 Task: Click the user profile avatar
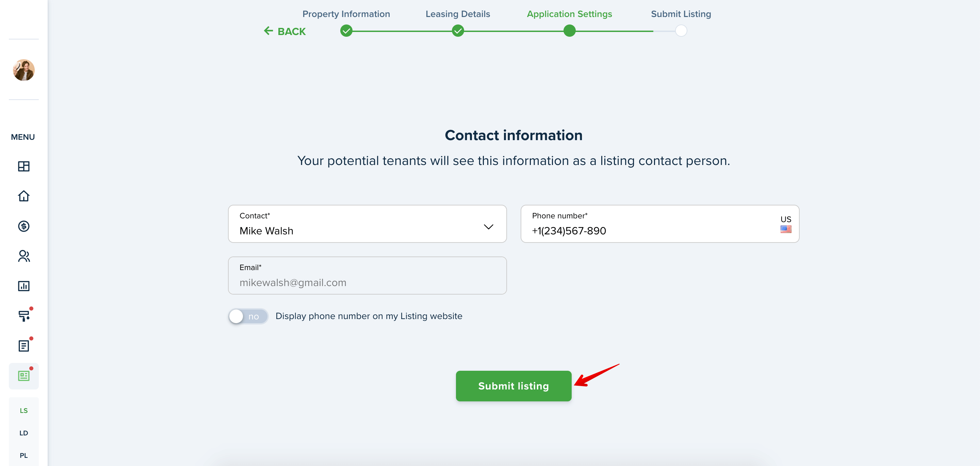point(23,70)
